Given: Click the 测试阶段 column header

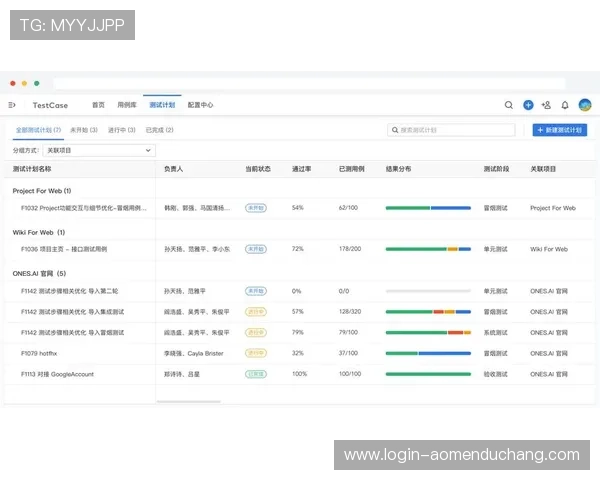Looking at the screenshot, I should (x=496, y=169).
